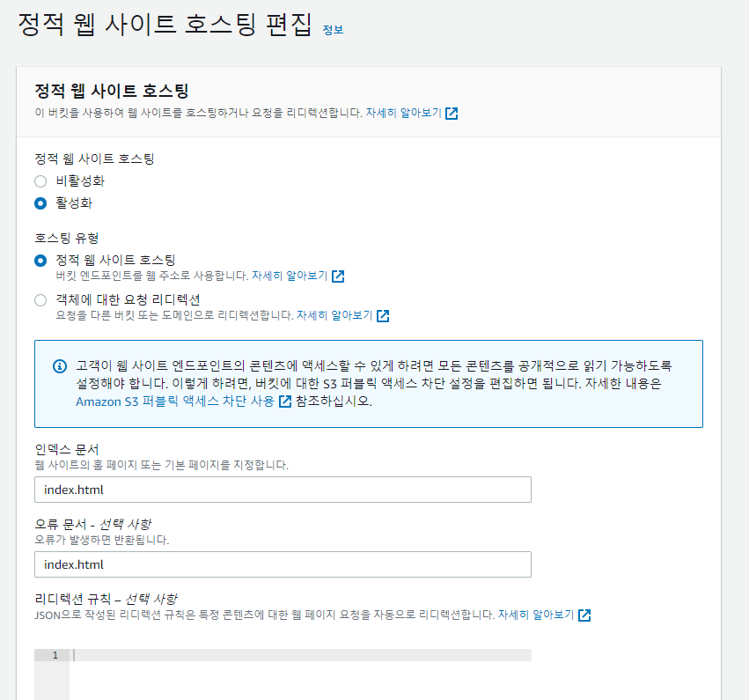Click external icon after redirect requests learn more
Viewport: 749px width, 700px height.
pyautogui.click(x=383, y=316)
